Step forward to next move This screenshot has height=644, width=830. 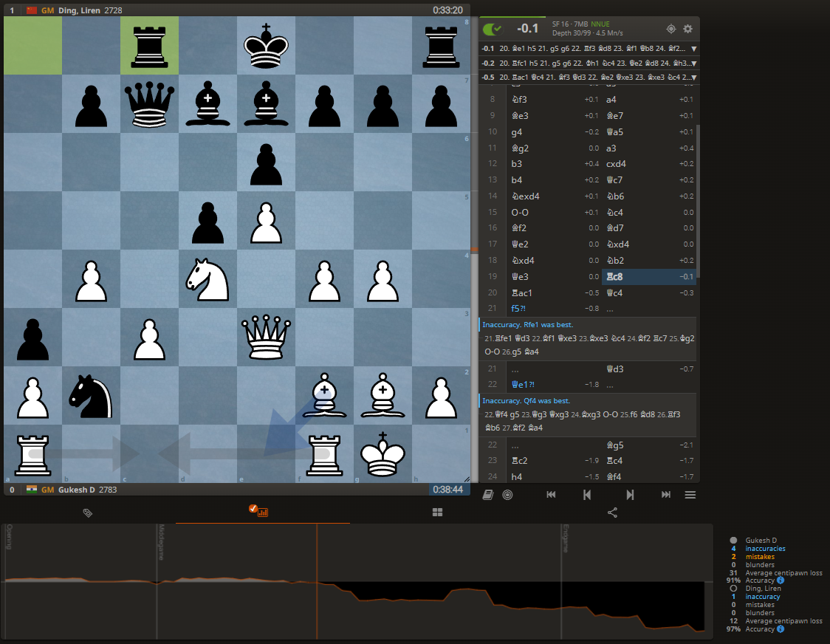tap(630, 495)
